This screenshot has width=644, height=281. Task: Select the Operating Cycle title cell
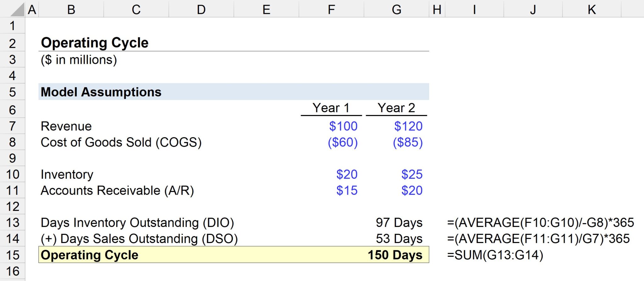94,42
